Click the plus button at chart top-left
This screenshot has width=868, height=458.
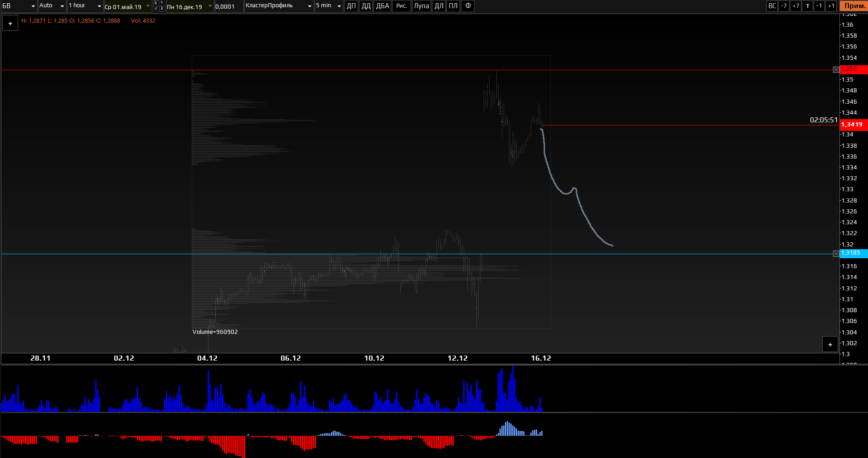pyautogui.click(x=10, y=24)
